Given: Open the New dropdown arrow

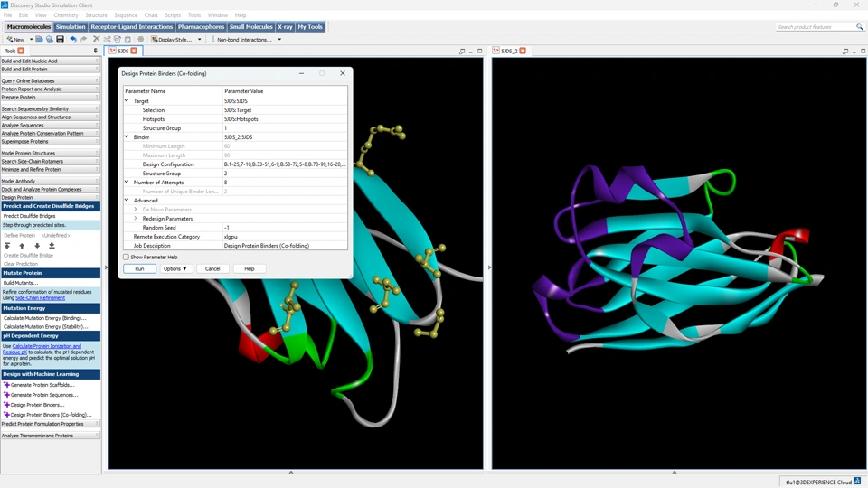Looking at the screenshot, I should [31, 39].
